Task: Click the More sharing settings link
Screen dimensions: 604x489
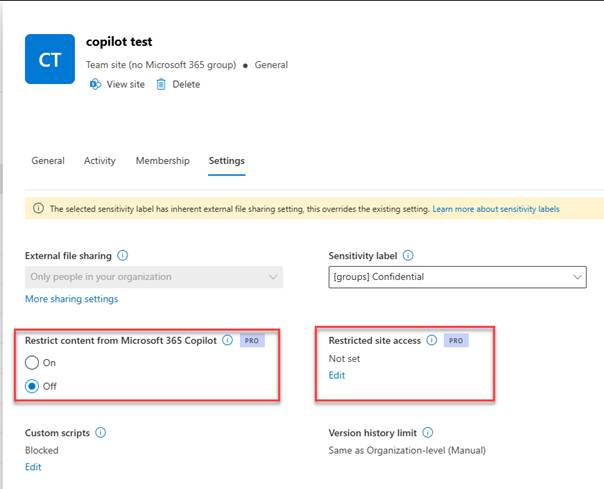Action: [x=71, y=299]
